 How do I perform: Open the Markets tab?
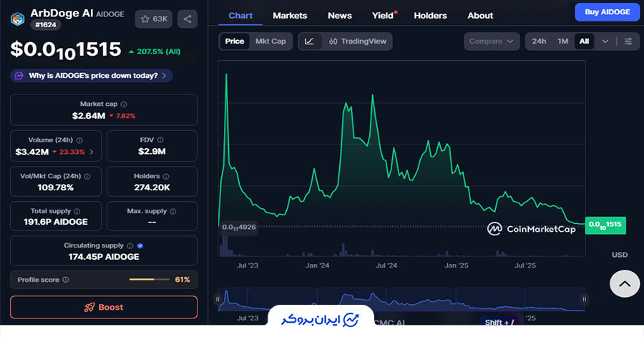[x=290, y=16]
